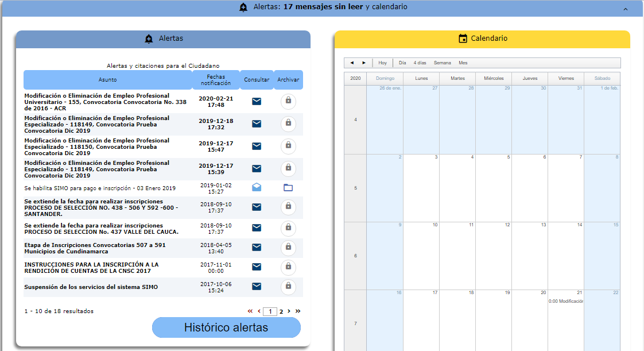Click the bell icon in the top alerts banner
Image resolution: width=644 pixels, height=351 pixels.
point(243,7)
